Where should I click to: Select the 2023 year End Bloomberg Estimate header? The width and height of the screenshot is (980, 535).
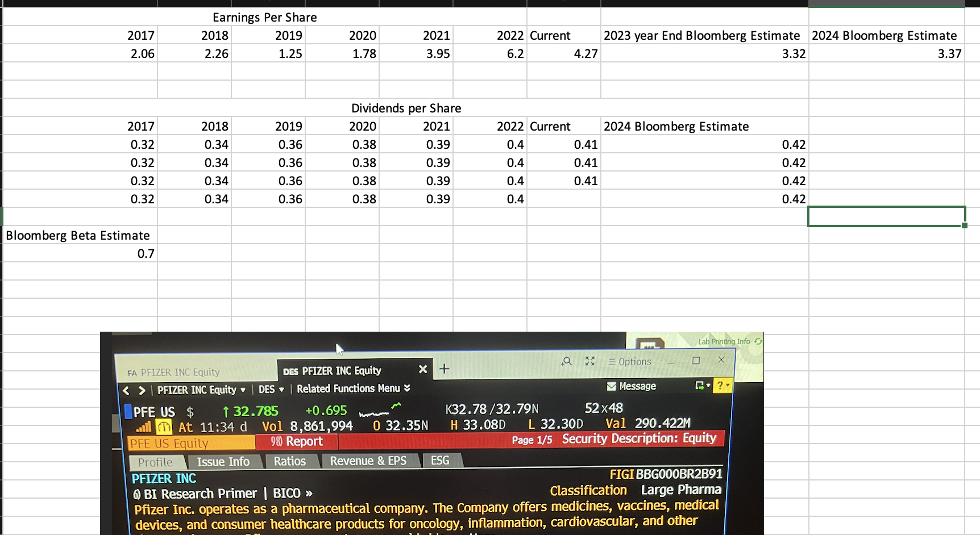tap(705, 35)
